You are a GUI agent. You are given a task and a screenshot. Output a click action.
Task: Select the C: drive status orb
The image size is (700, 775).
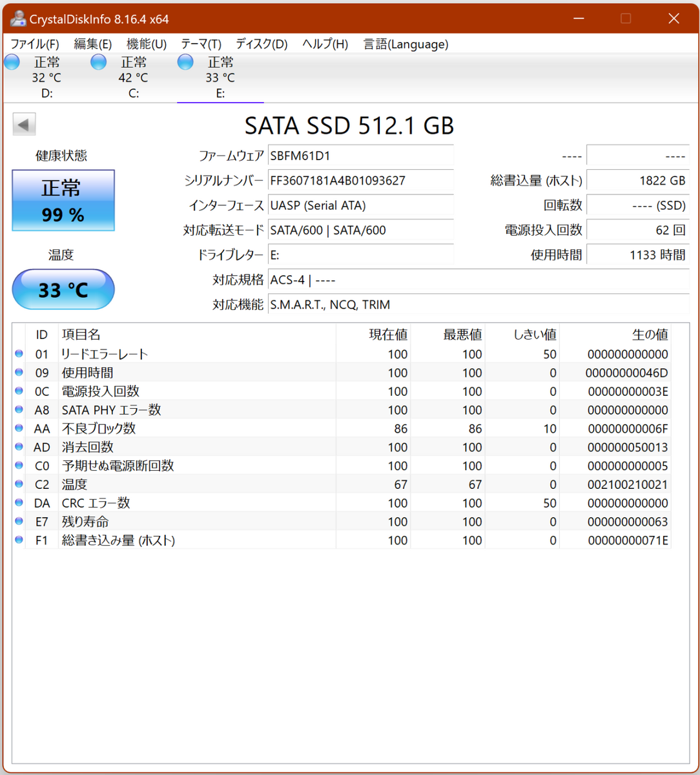98,62
